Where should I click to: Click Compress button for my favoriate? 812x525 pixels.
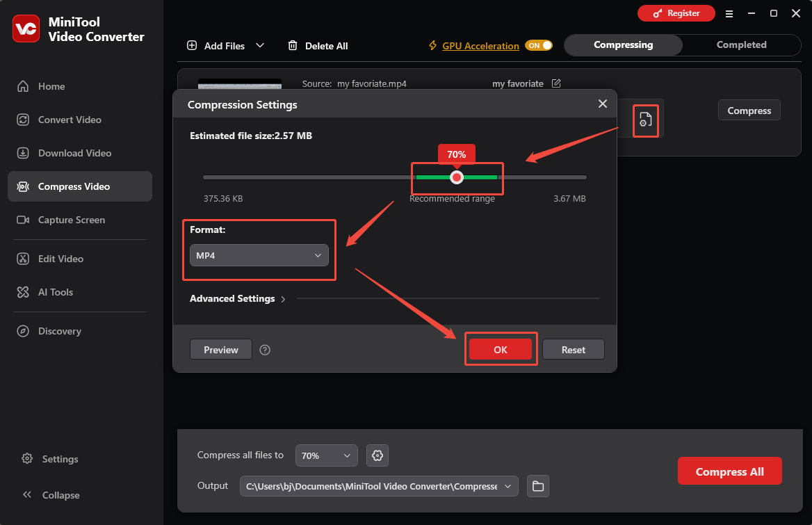click(x=749, y=111)
